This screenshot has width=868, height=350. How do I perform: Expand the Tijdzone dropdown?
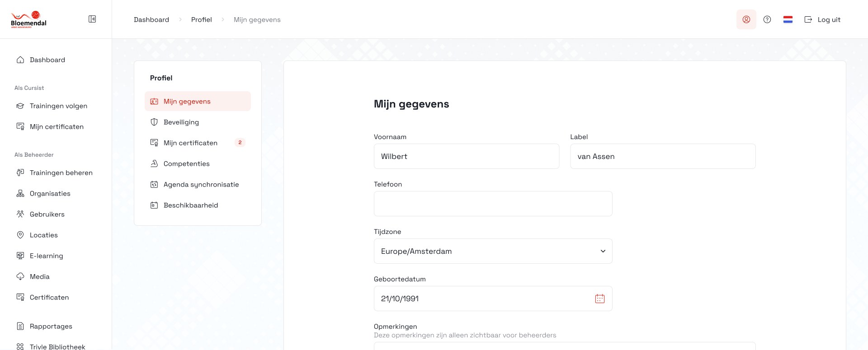pyautogui.click(x=493, y=251)
